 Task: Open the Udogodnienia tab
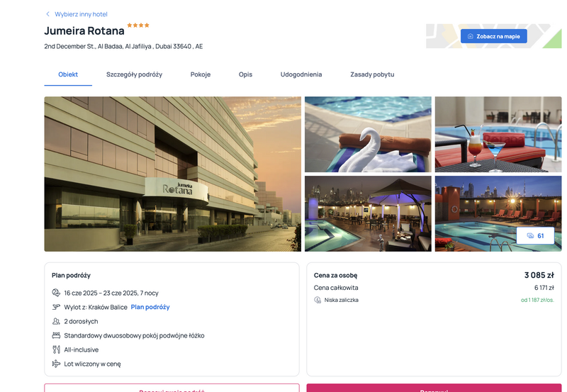tap(301, 74)
